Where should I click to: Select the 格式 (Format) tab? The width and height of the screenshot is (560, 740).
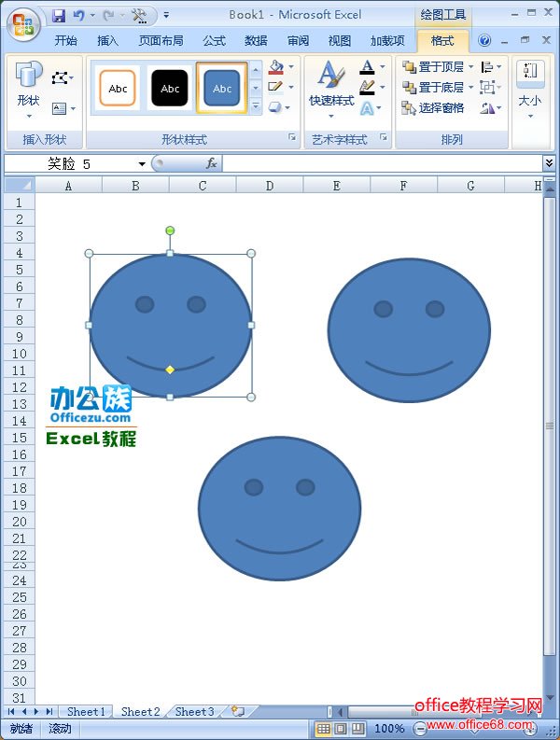(x=442, y=41)
